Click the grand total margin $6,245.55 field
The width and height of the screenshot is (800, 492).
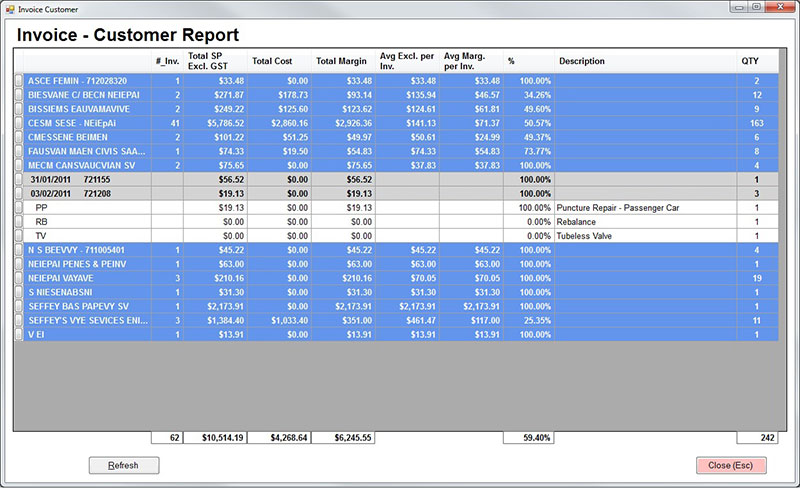point(343,438)
